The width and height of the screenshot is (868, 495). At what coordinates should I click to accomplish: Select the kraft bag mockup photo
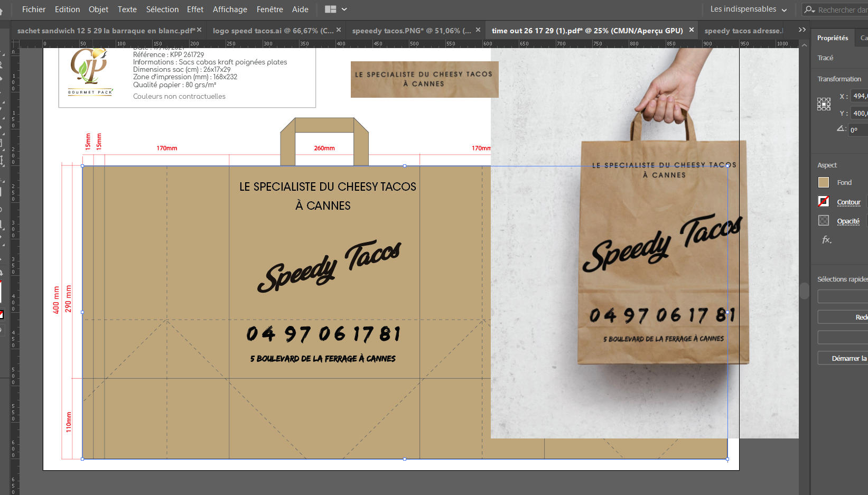(645, 243)
